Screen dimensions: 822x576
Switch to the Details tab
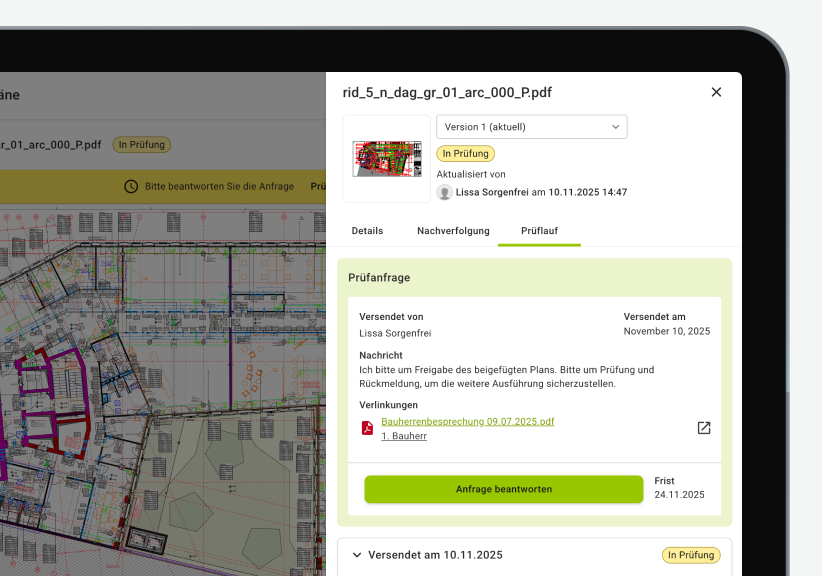367,231
